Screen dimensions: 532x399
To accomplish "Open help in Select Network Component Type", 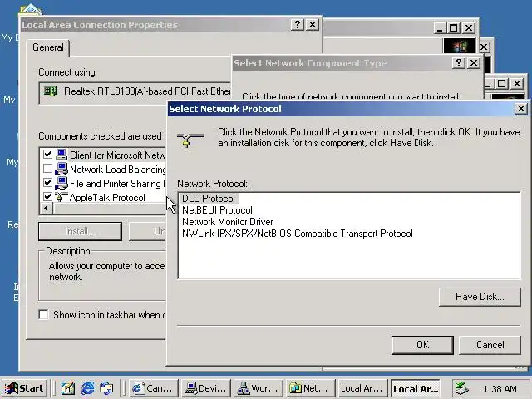I will [459, 63].
